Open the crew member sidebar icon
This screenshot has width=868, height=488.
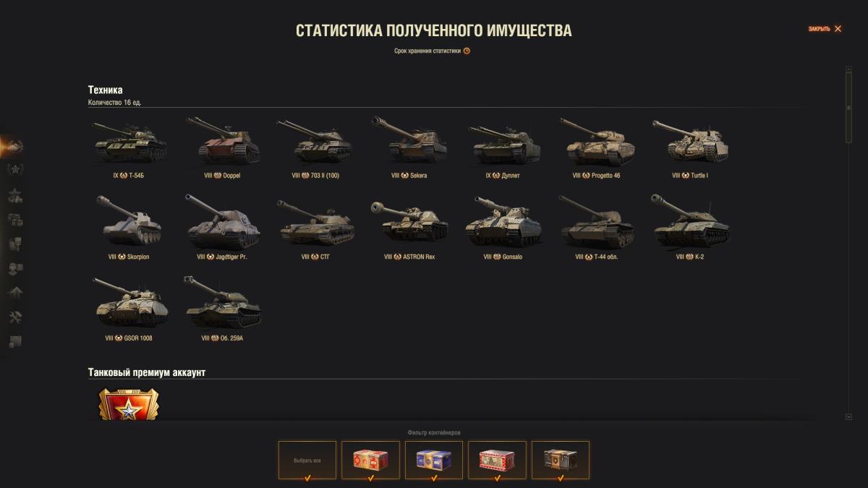15,268
